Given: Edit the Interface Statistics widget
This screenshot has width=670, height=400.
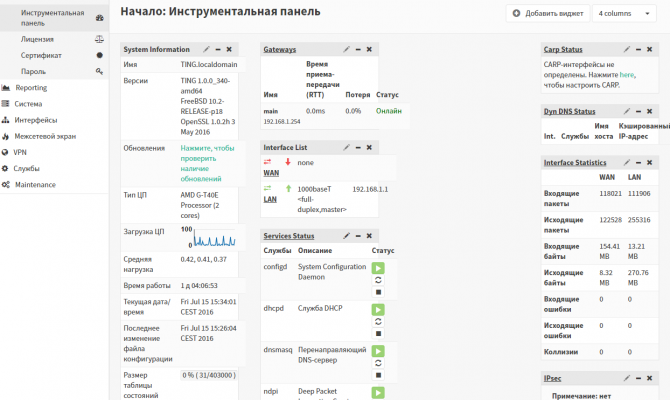Looking at the screenshot, I should pyautogui.click(x=626, y=162).
